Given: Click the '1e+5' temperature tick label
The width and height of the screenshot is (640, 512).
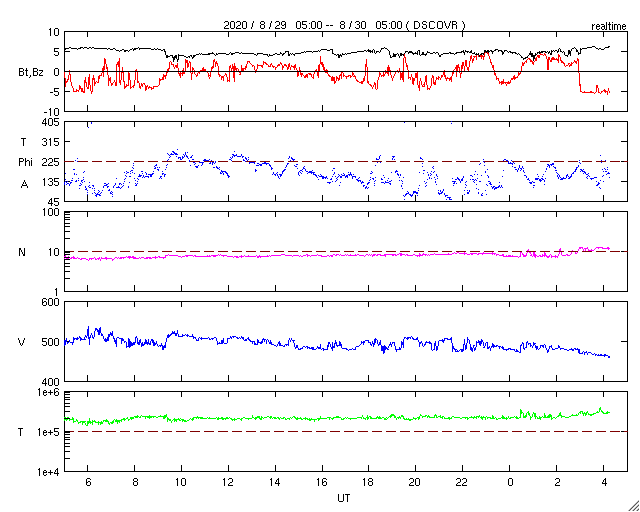Looking at the screenshot, I should coord(48,432).
